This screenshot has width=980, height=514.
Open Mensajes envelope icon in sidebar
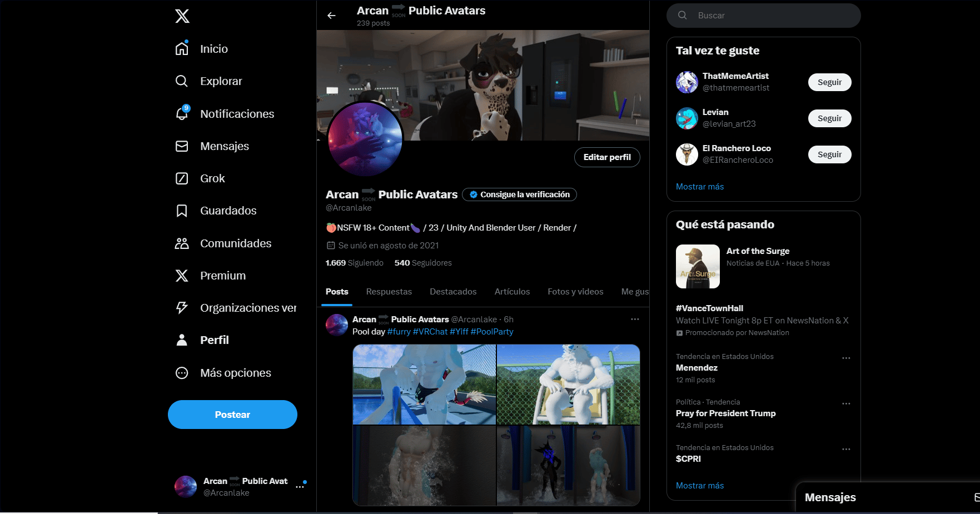point(182,146)
